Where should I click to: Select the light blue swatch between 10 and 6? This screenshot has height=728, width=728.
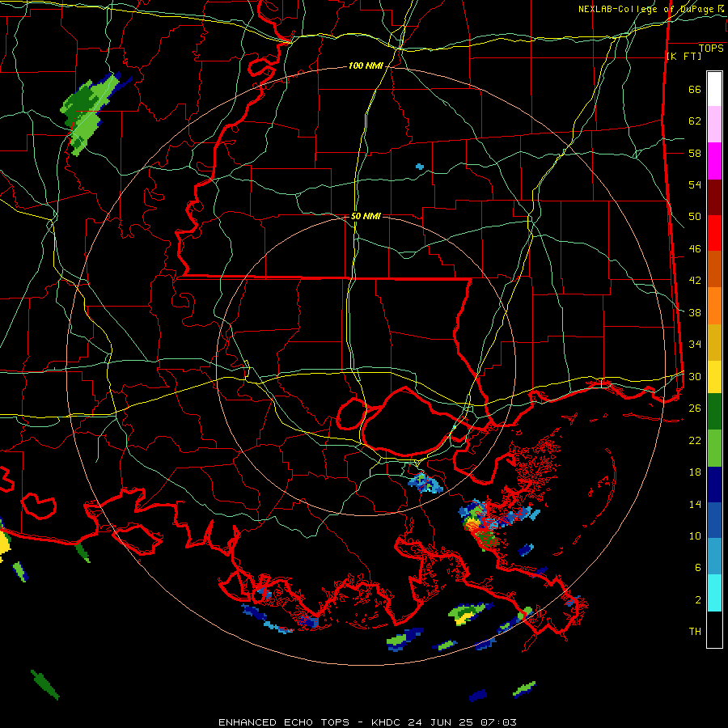click(x=714, y=557)
